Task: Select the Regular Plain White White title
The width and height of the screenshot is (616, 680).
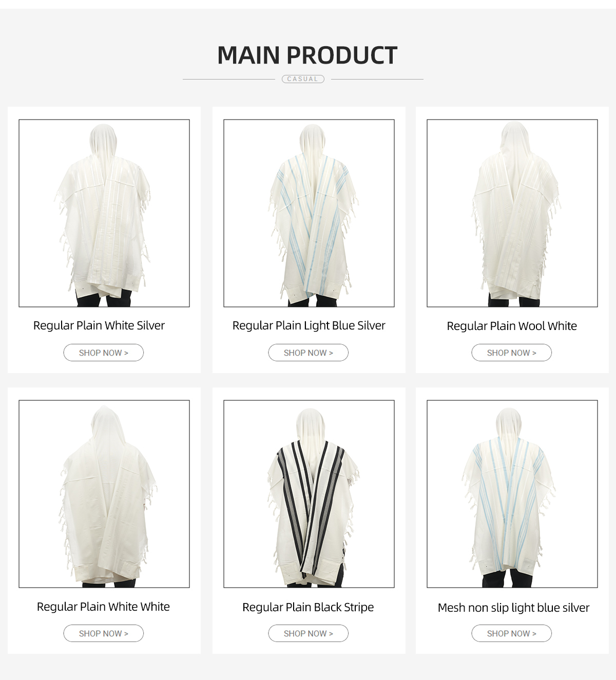Action: point(103,607)
